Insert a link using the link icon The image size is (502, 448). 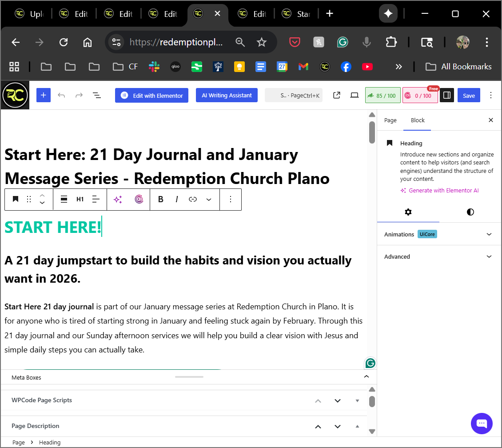(193, 199)
